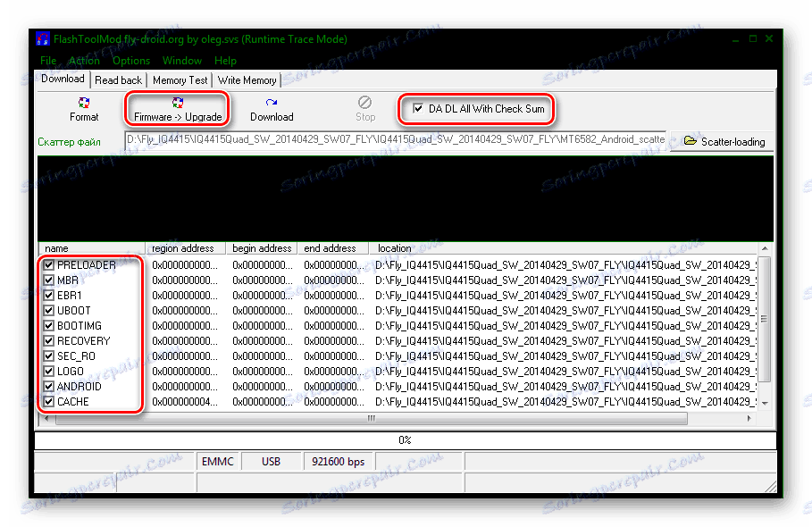Screen dimensions: 812x527
Task: Click the Download arrow toolbar button
Action: (x=272, y=109)
